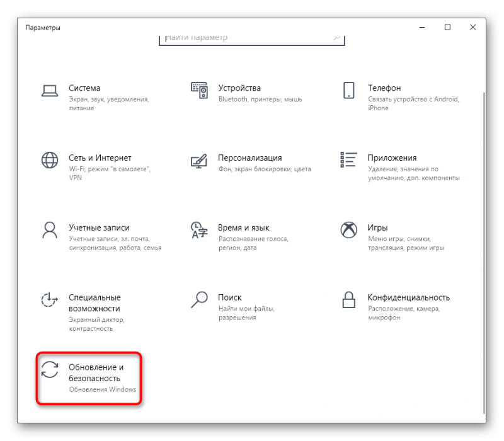Click the Персонализация paintbrush icon
Viewport: 504px width, 441px height.
(199, 161)
